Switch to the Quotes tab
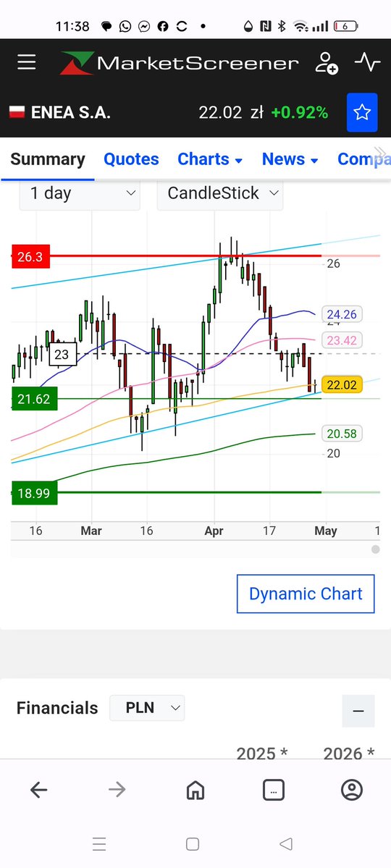The image size is (391, 868). 131,159
